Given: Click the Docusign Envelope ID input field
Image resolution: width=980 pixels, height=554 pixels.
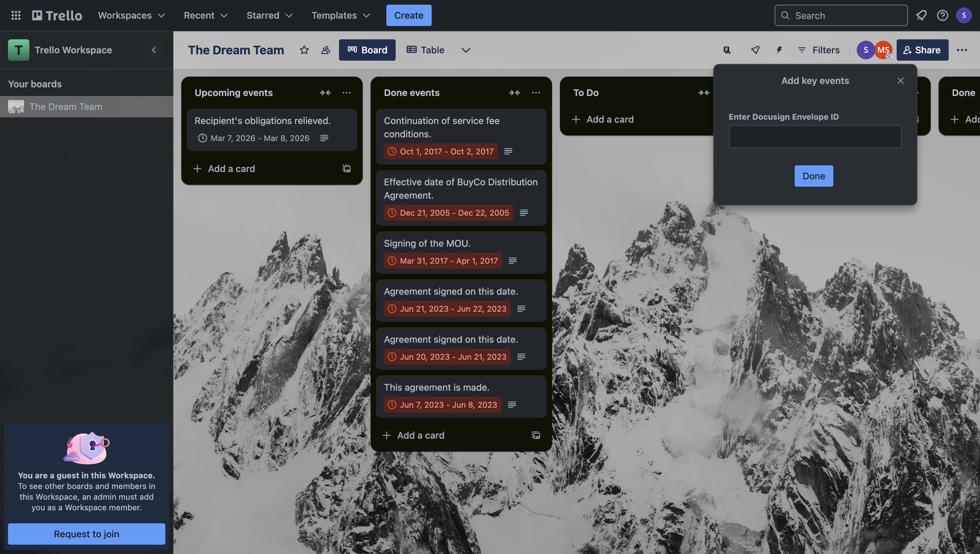Looking at the screenshot, I should 815,137.
